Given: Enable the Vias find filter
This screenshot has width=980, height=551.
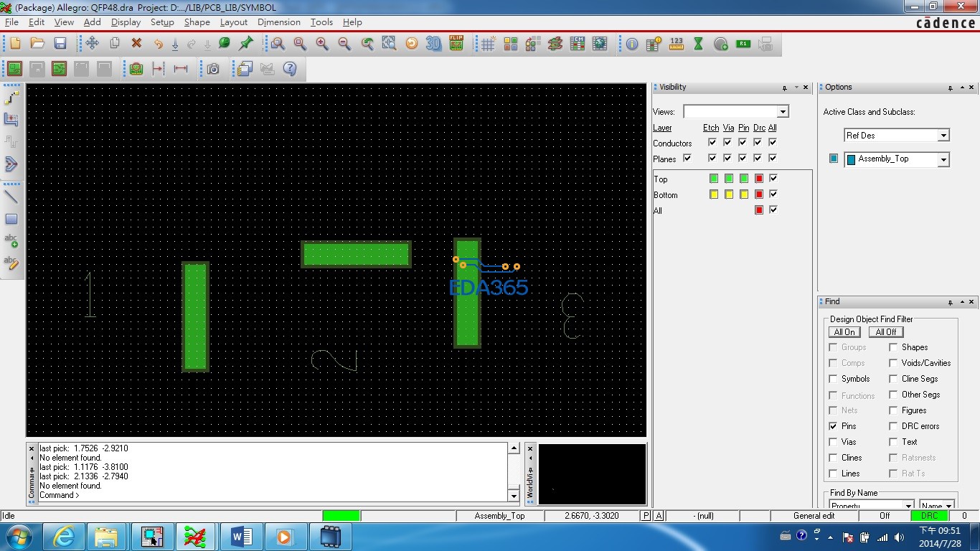Looking at the screenshot, I should coord(833,442).
